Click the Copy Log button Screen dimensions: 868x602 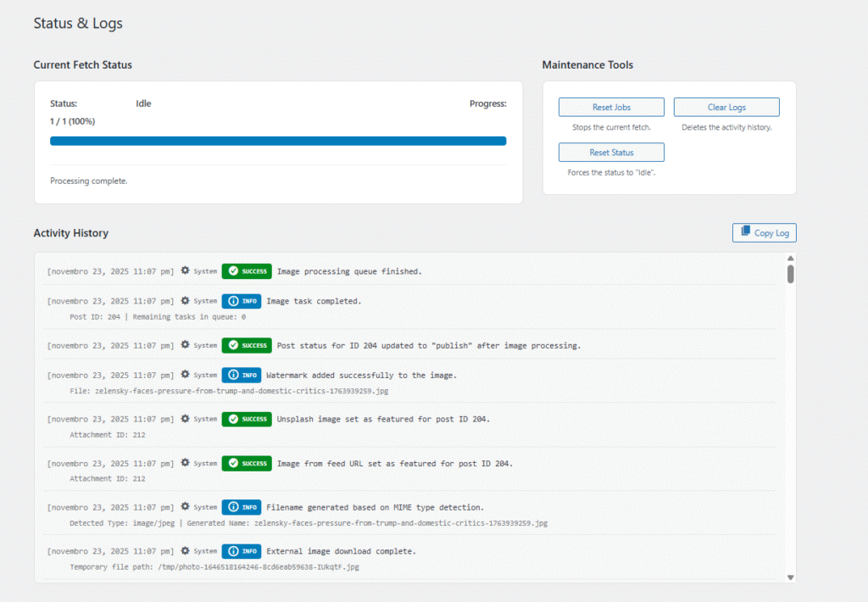pyautogui.click(x=764, y=231)
